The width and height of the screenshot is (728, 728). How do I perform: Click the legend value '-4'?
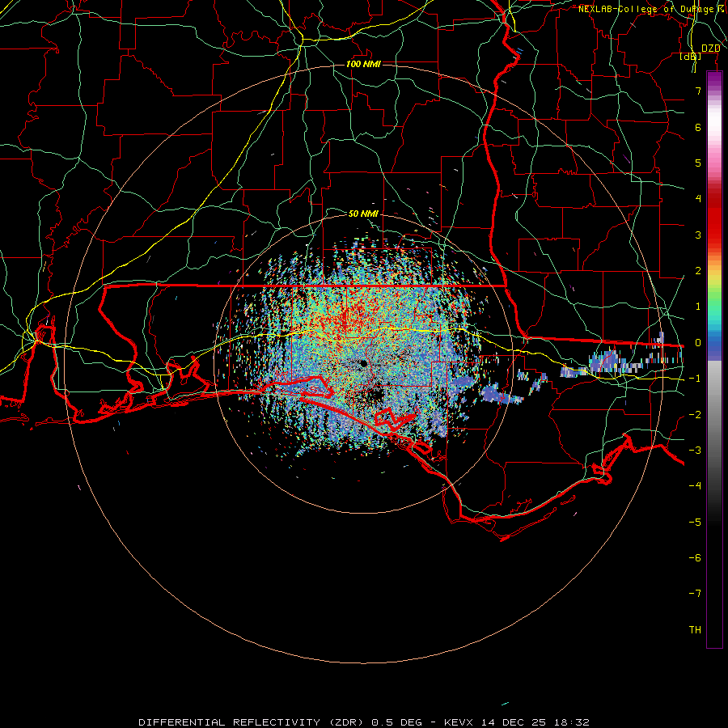(695, 486)
